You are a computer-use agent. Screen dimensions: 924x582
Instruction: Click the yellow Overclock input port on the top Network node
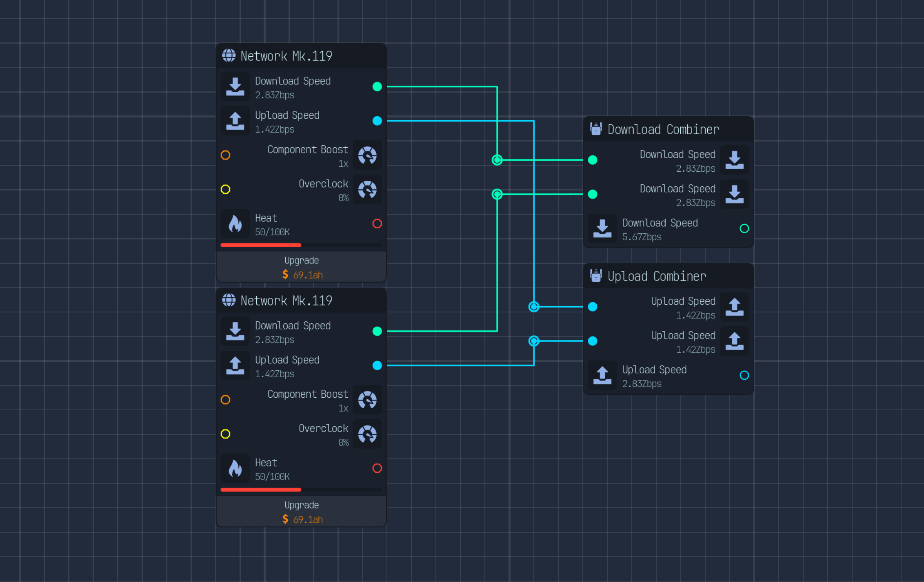click(x=225, y=189)
